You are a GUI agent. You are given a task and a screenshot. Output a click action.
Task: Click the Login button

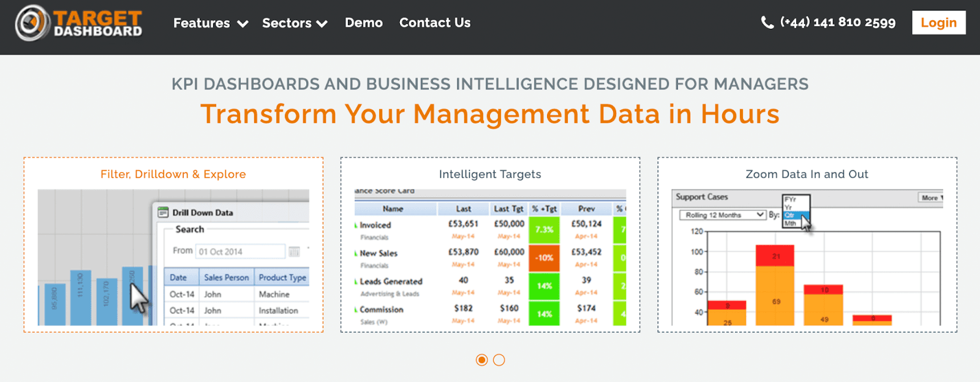(x=938, y=23)
